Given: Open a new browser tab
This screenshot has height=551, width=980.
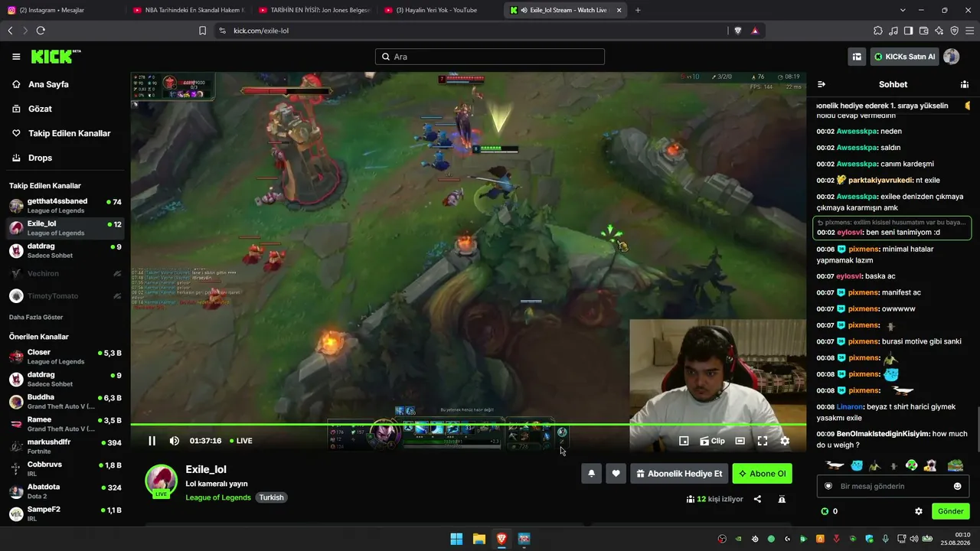Looking at the screenshot, I should [x=638, y=10].
